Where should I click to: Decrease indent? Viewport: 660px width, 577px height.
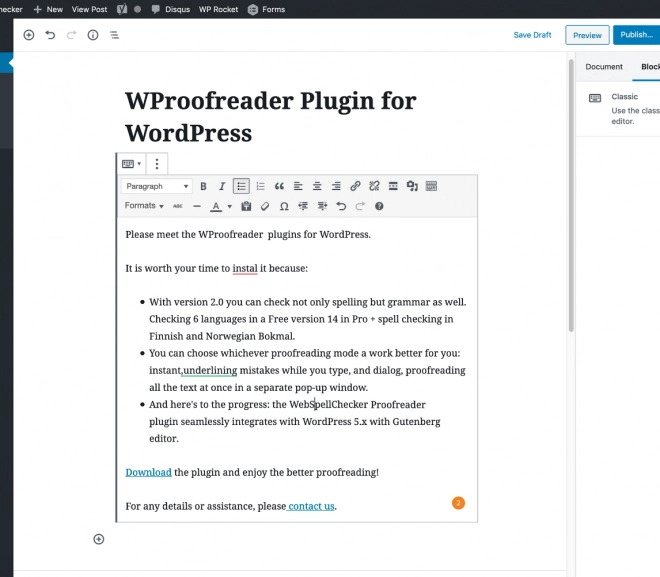pyautogui.click(x=303, y=206)
